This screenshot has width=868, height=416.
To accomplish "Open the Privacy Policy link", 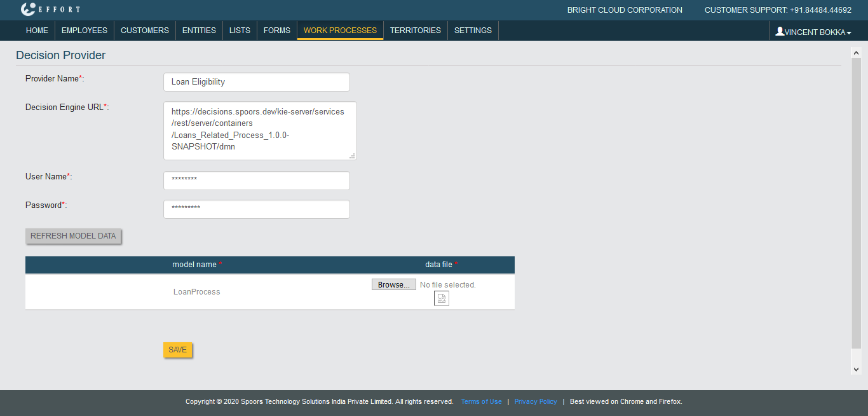I will pos(535,402).
